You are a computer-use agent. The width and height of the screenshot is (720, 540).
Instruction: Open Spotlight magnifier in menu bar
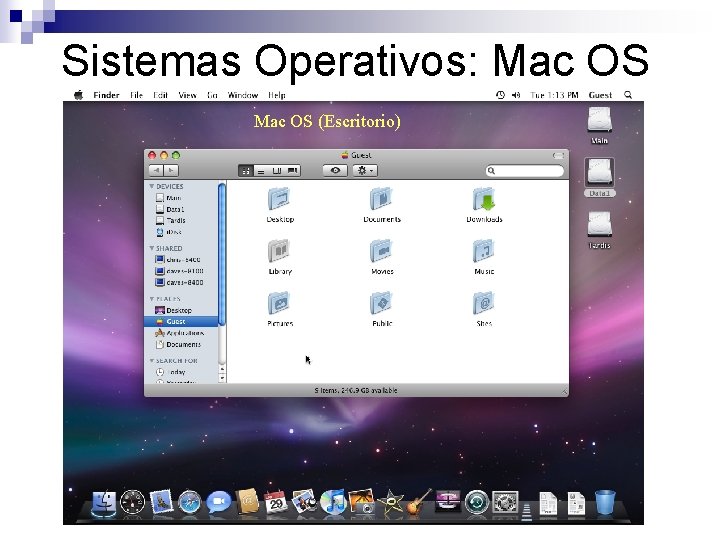(x=628, y=95)
